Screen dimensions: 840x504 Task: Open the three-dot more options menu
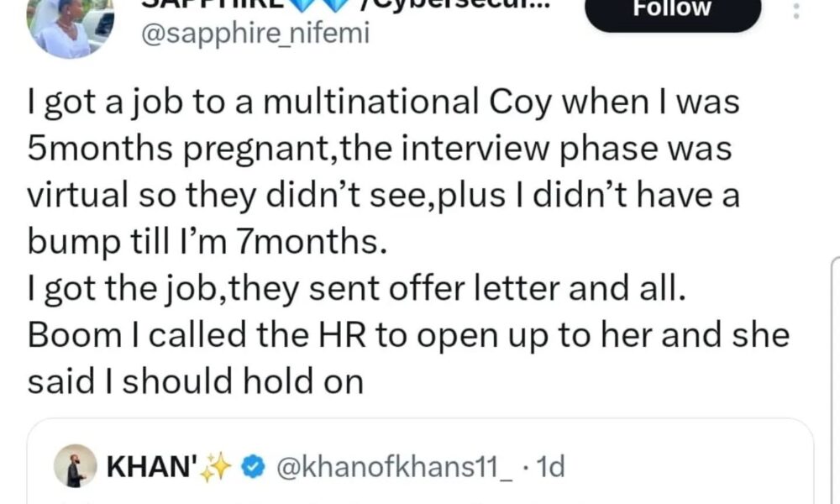click(796, 12)
